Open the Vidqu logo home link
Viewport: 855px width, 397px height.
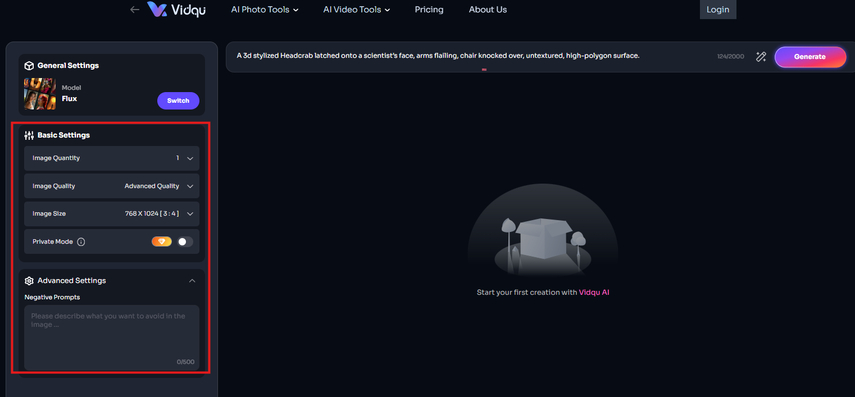(176, 9)
